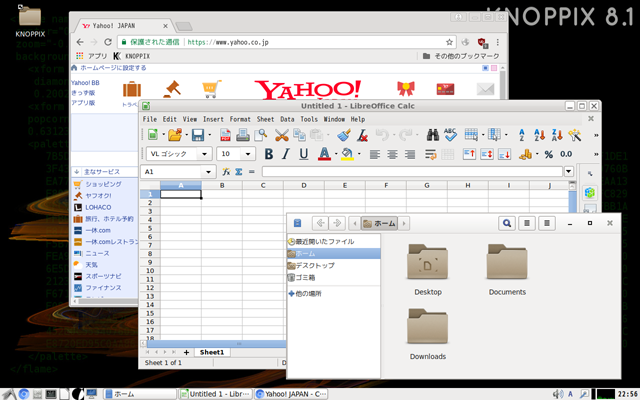The width and height of the screenshot is (640, 400).
Task: Open the Downloads folder in file manager
Action: pyautogui.click(x=428, y=334)
